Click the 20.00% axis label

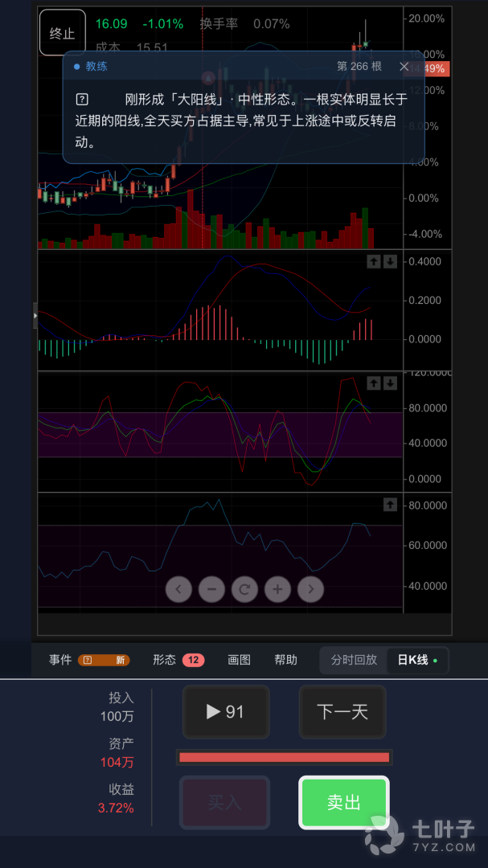tap(426, 18)
